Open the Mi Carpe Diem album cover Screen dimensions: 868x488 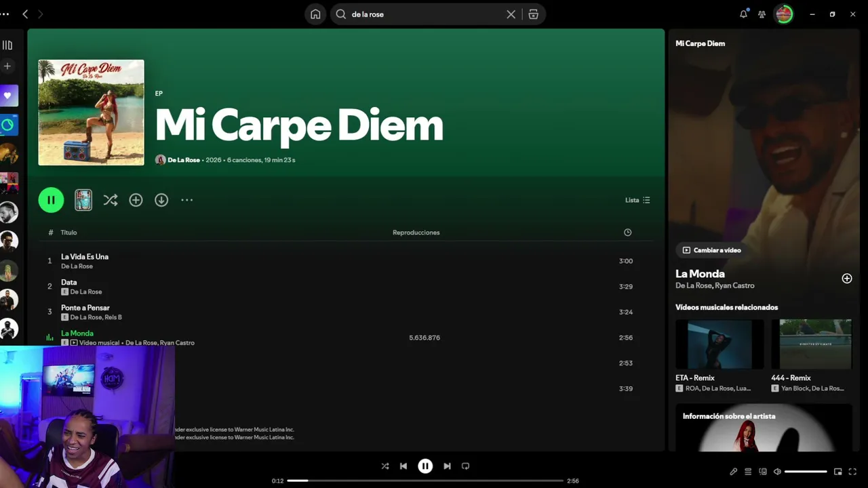[91, 113]
